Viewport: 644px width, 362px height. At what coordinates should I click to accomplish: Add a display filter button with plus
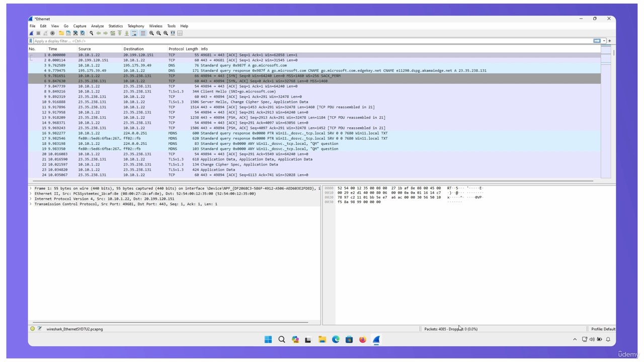tap(609, 41)
